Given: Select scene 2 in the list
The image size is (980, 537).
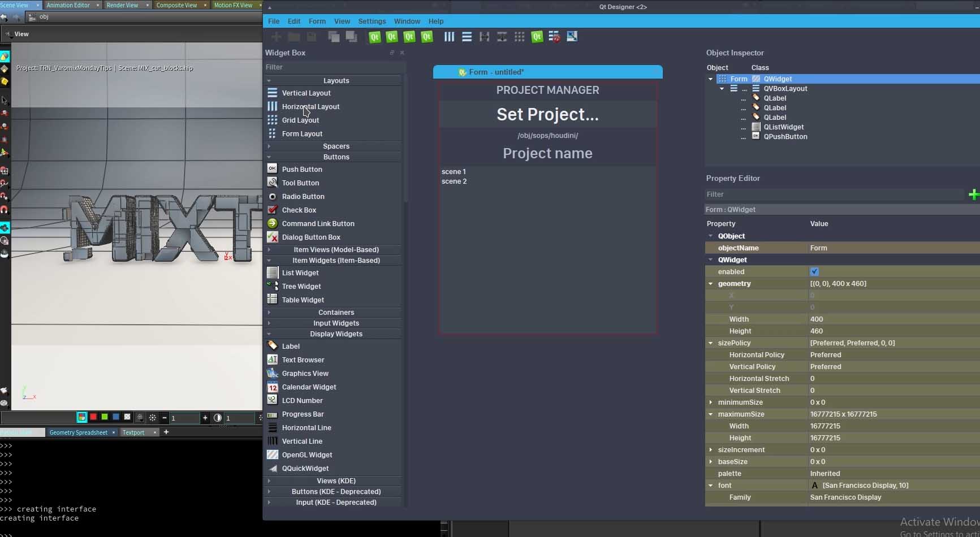Looking at the screenshot, I should point(454,181).
